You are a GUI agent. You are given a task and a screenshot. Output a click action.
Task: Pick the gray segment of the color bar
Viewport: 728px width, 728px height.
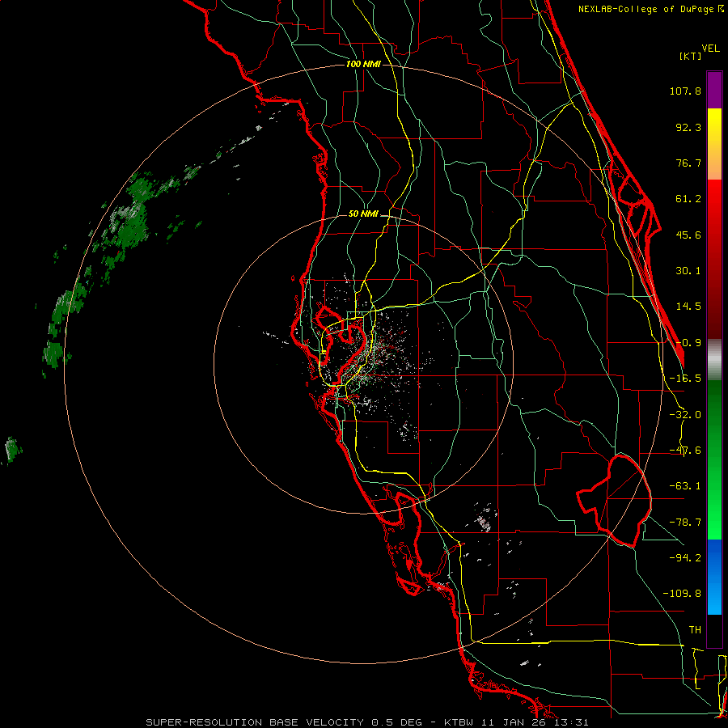pos(714,360)
